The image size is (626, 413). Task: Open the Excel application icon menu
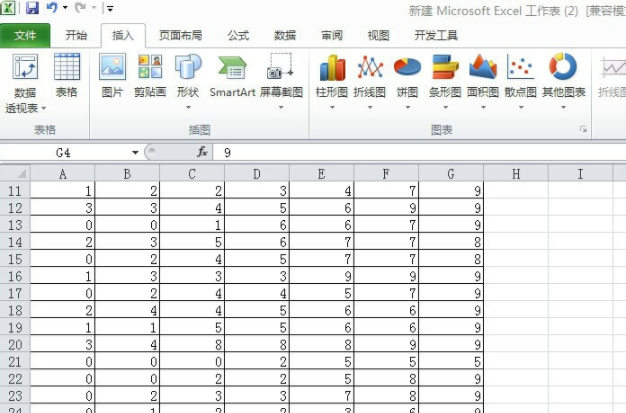(x=7, y=8)
